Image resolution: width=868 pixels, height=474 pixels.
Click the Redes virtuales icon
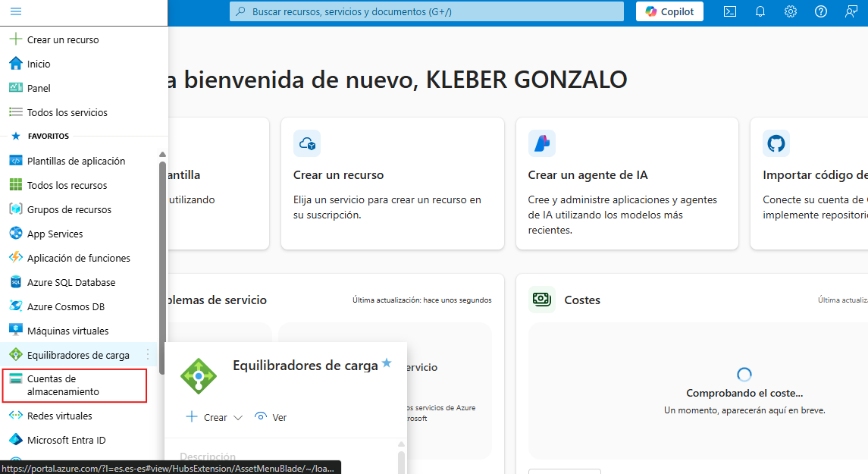[16, 416]
